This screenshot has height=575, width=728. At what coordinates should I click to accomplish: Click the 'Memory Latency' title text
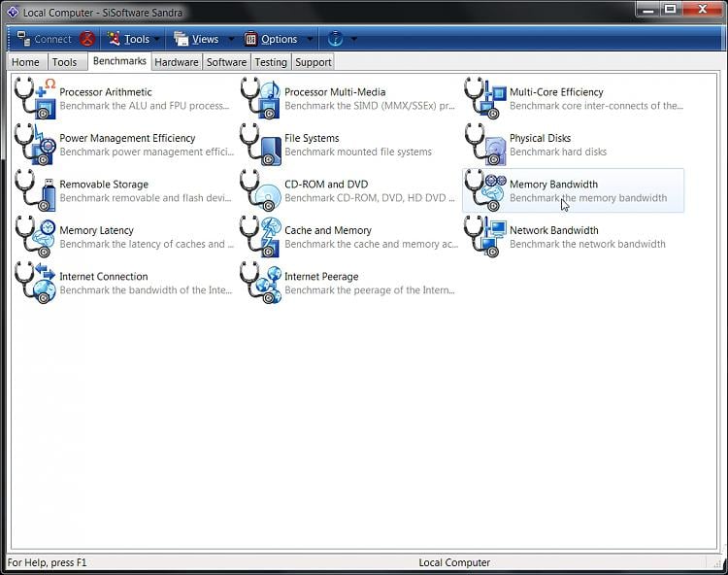(96, 230)
